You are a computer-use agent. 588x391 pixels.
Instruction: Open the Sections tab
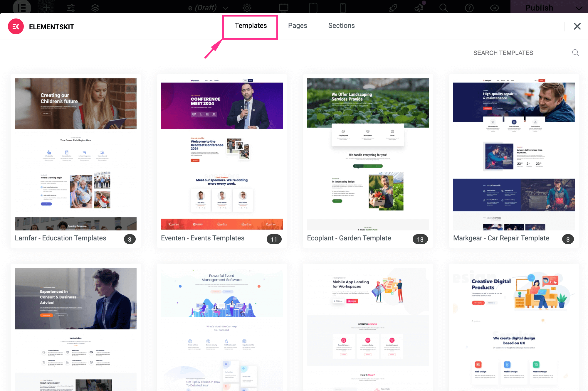tap(341, 26)
